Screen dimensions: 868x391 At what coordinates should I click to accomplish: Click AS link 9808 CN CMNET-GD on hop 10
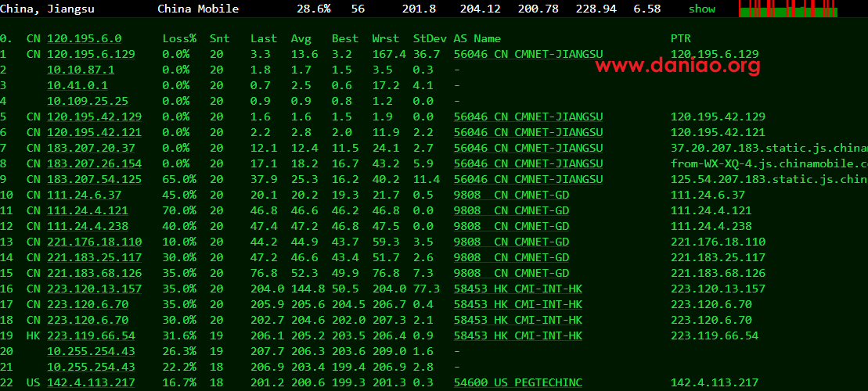511,195
